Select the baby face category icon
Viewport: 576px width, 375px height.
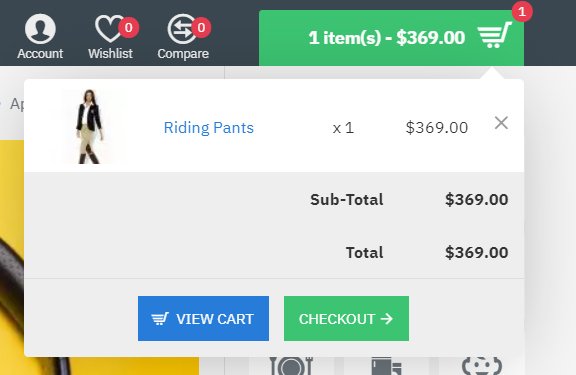pyautogui.click(x=482, y=366)
